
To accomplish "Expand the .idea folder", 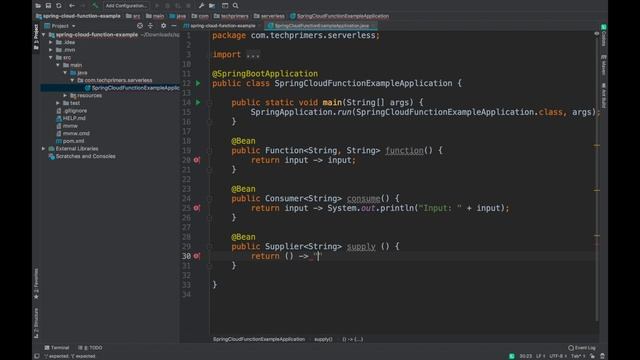I will (51, 42).
